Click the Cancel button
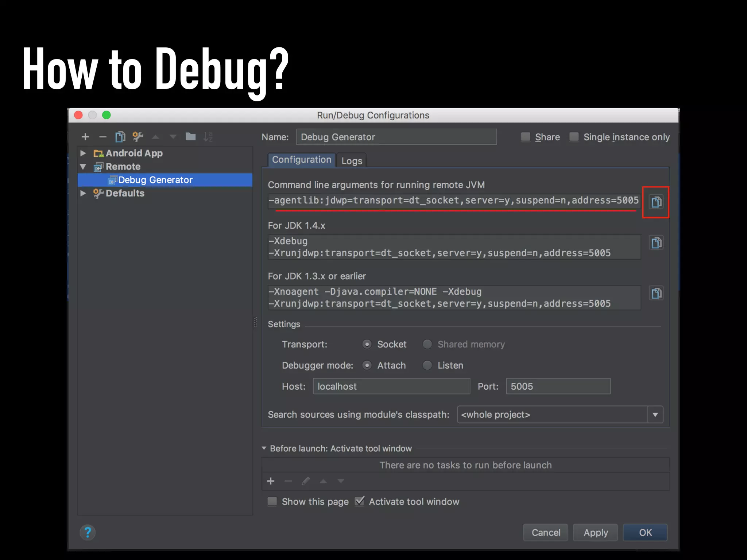Screen dimensions: 747x560 [x=546, y=533]
